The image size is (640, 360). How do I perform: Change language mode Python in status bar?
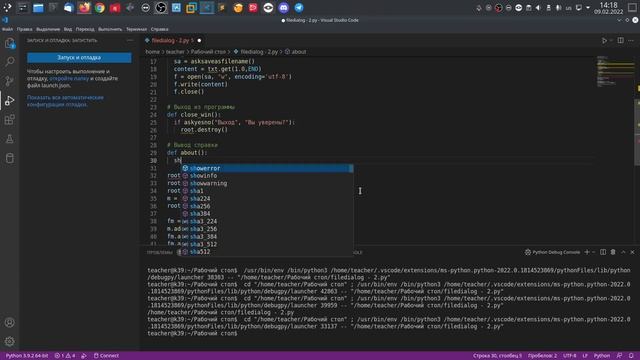[x=602, y=356]
